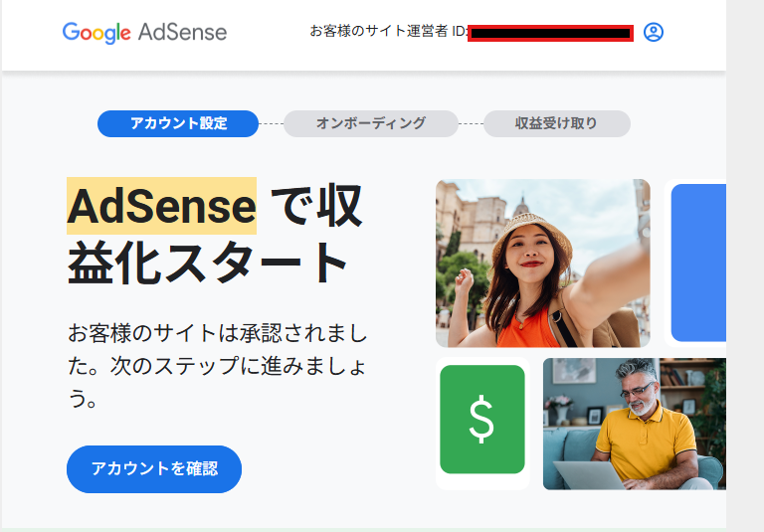Image resolution: width=764 pixels, height=532 pixels.
Task: Select the 収益受け取り step
Action: tap(556, 123)
